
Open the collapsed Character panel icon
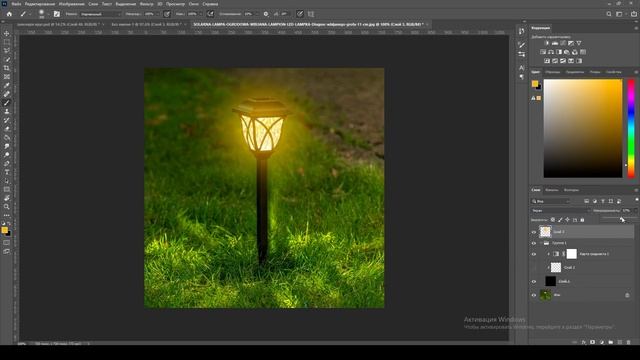(x=522, y=67)
